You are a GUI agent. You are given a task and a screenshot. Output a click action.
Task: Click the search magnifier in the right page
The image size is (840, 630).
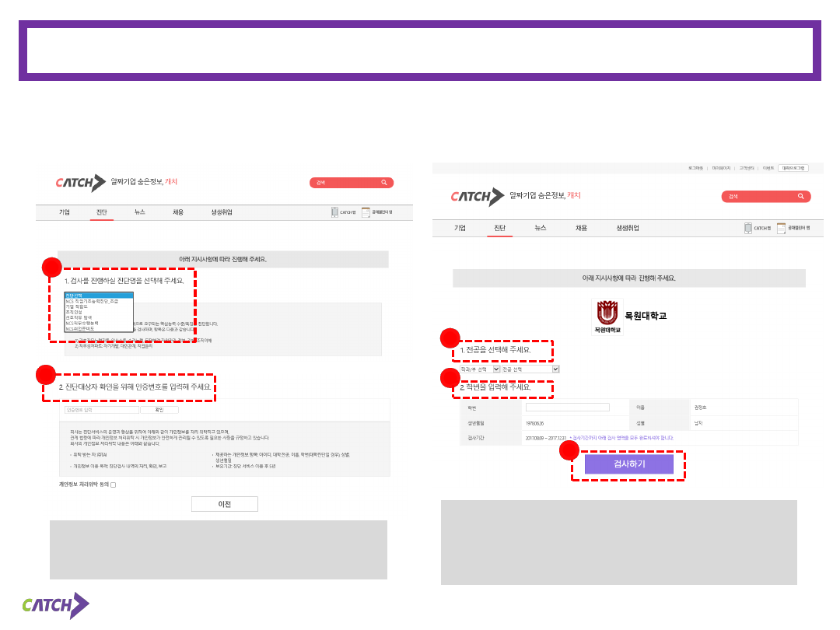coord(801,197)
